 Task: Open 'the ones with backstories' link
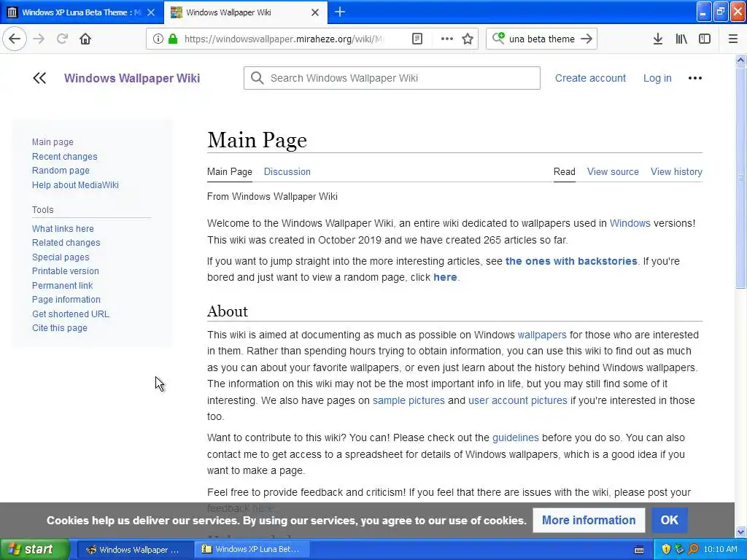(571, 261)
